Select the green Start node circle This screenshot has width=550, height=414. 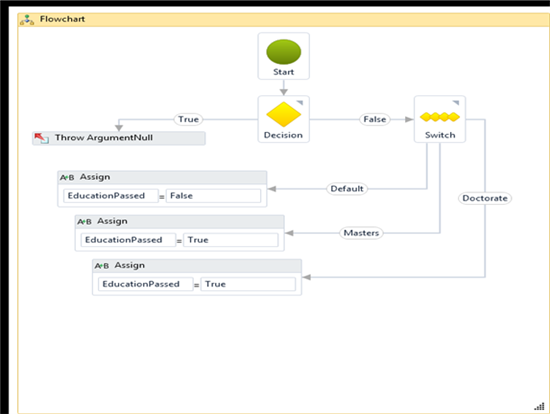(x=283, y=52)
